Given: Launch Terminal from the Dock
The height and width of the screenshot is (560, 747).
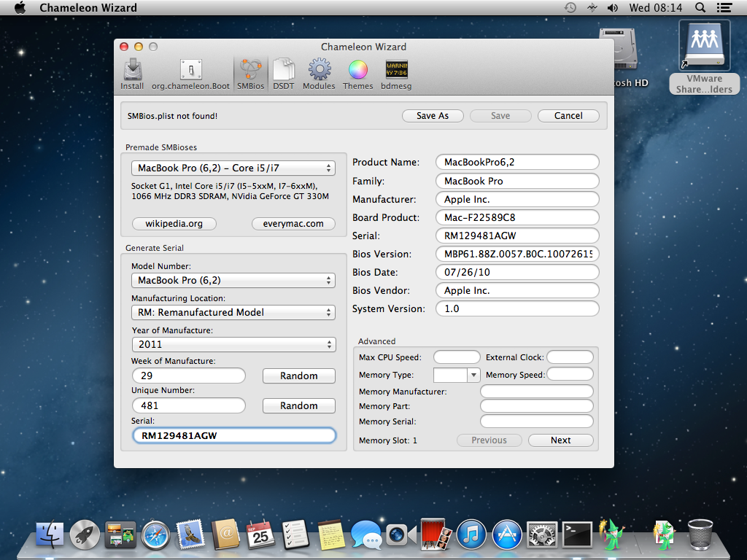Looking at the screenshot, I should coord(578,534).
